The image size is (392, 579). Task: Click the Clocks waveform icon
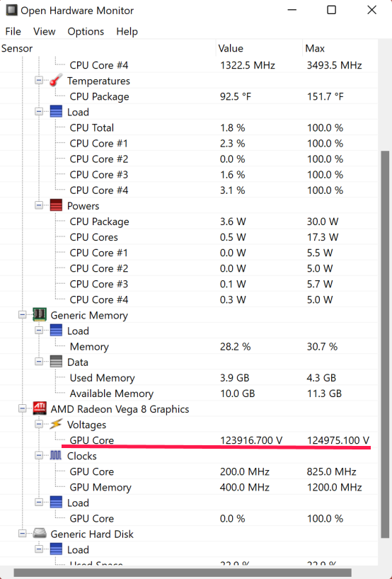[56, 455]
